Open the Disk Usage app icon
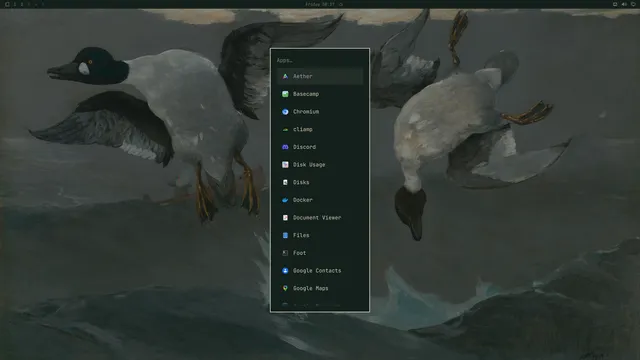Viewport: 640px width, 360px height. pos(285,164)
